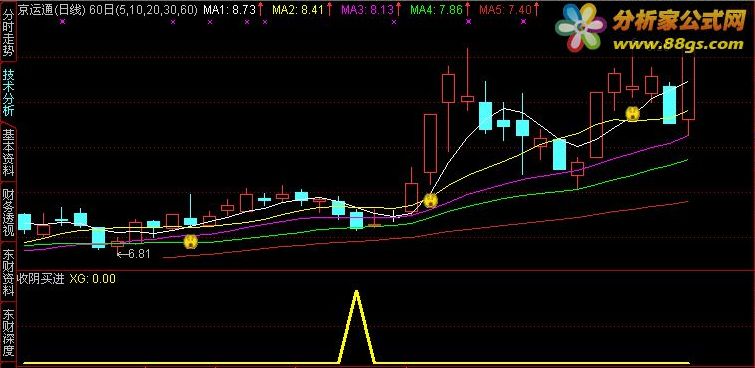Image resolution: width=755 pixels, height=368 pixels.
Task: Click the yellow XG signal peak
Action: point(356,292)
